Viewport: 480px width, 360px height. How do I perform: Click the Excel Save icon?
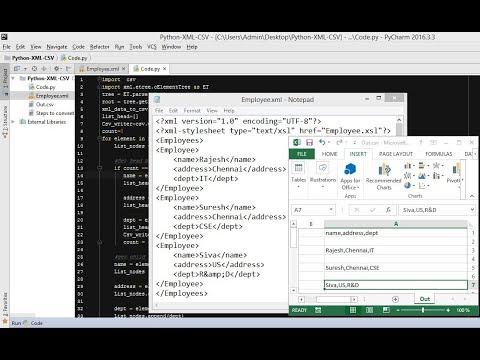309,143
